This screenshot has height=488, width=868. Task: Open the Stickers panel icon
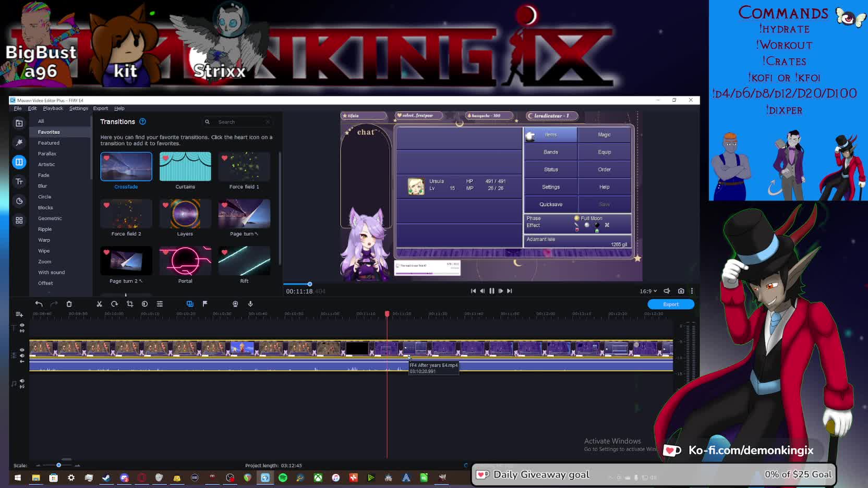[19, 201]
